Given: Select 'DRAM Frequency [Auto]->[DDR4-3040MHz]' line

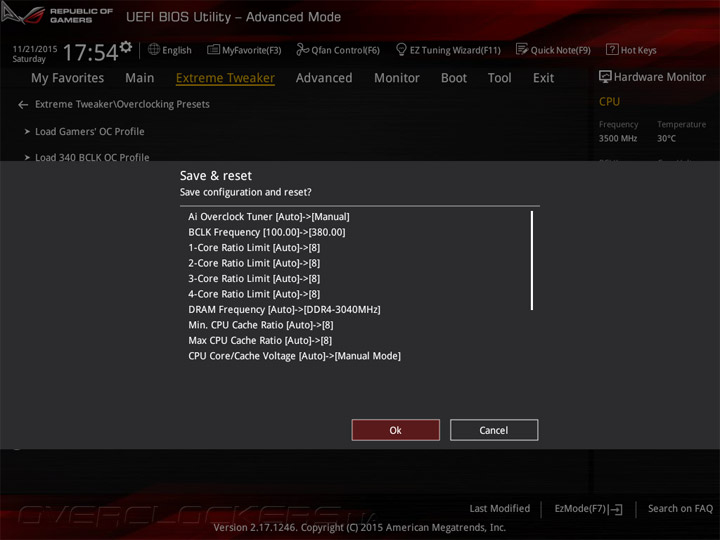Looking at the screenshot, I should pos(284,310).
